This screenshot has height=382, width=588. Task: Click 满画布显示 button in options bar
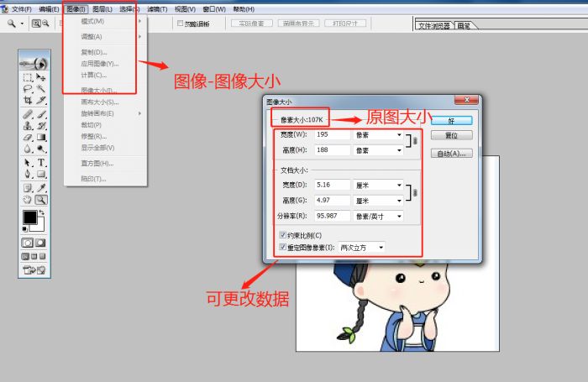298,24
